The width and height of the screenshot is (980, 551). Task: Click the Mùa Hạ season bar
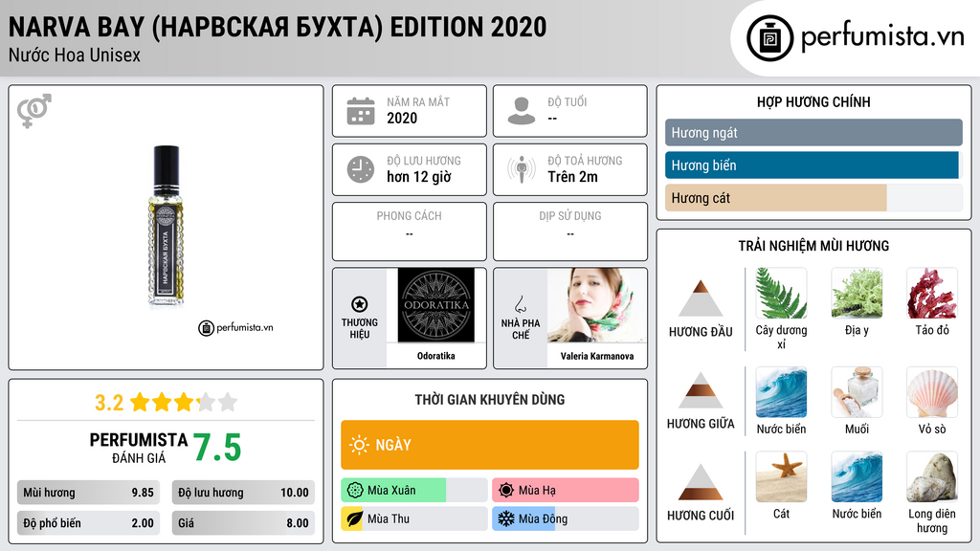point(565,491)
